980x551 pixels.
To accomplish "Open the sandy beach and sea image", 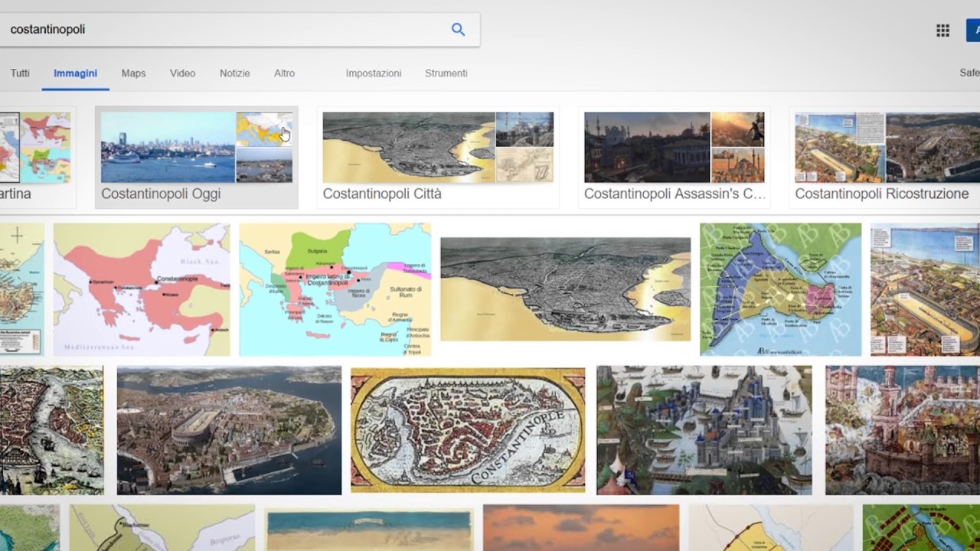I will click(369, 530).
